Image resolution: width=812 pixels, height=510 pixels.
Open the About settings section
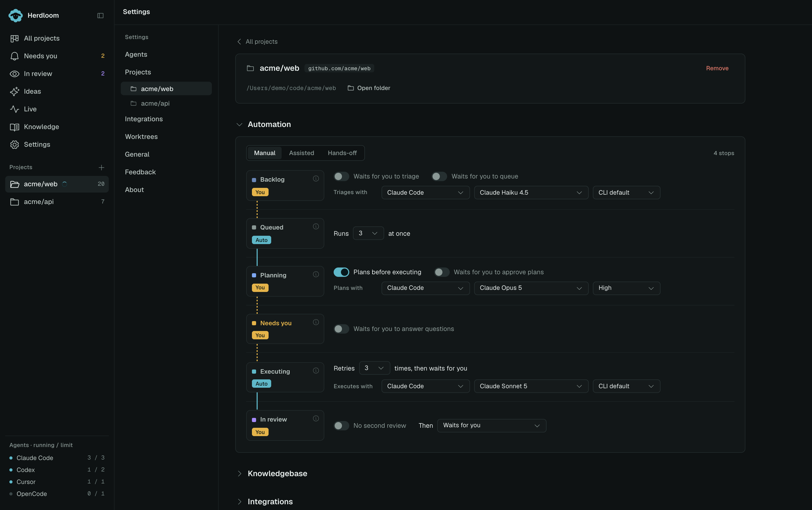point(134,190)
